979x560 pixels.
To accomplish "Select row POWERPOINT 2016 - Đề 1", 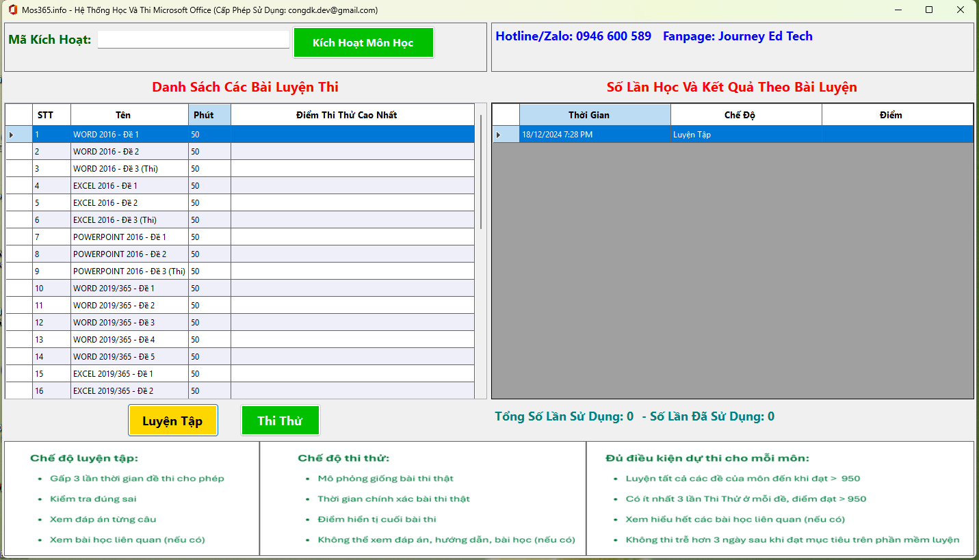I will [240, 237].
